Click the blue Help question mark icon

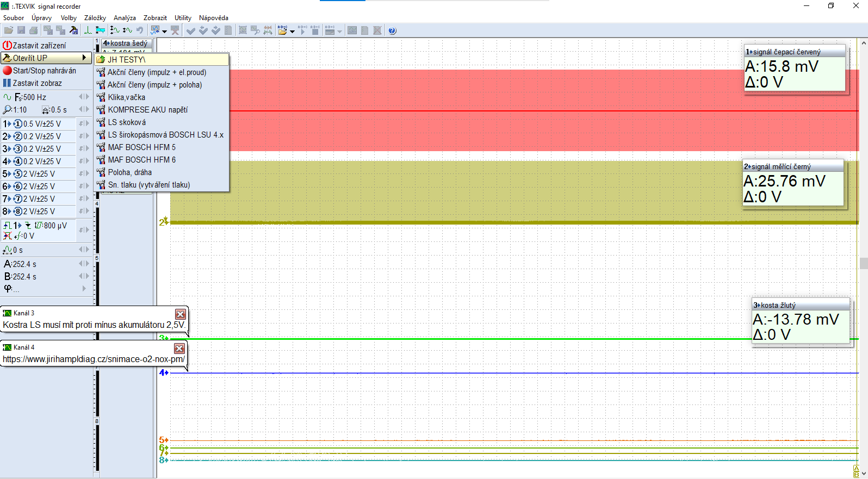click(x=393, y=31)
